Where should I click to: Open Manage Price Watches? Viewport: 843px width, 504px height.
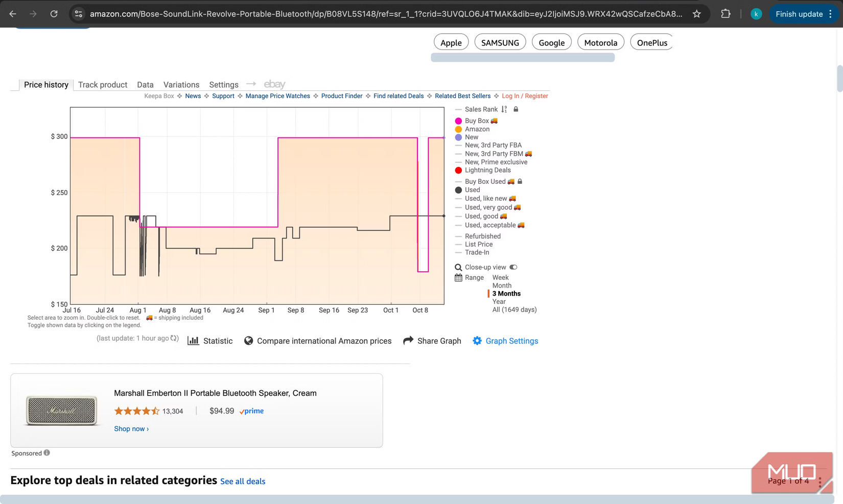click(278, 96)
